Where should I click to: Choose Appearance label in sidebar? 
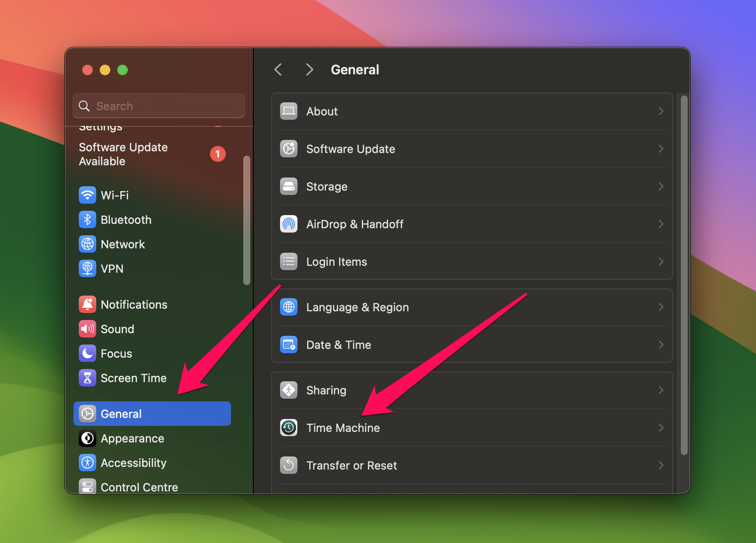pyautogui.click(x=133, y=439)
